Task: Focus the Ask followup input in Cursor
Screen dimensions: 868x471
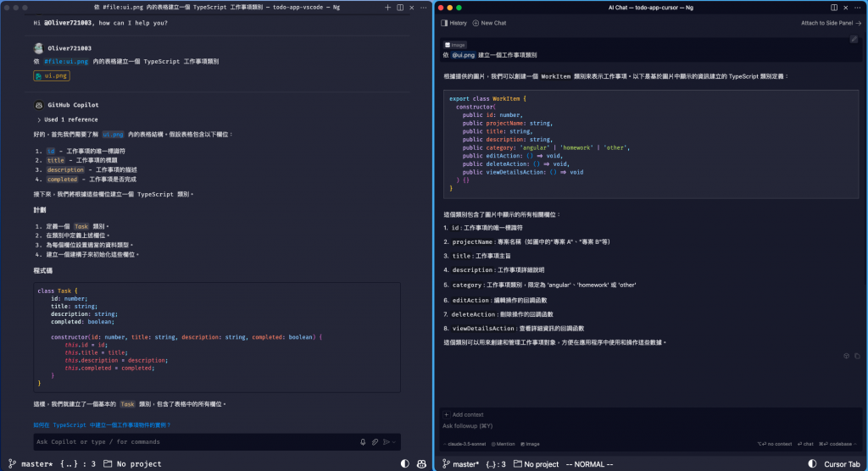Action: 650,426
